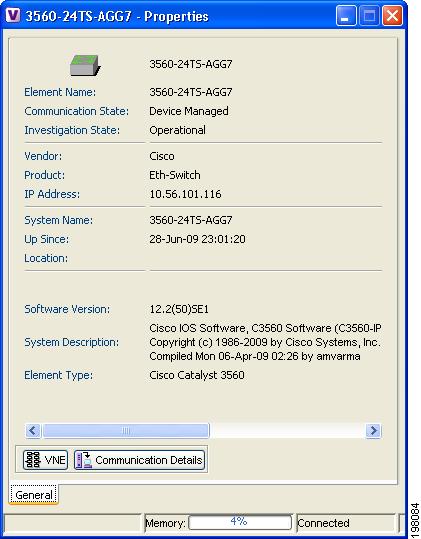Click the Memory 4% progress bar
Image resolution: width=421 pixels, height=539 pixels.
click(240, 522)
